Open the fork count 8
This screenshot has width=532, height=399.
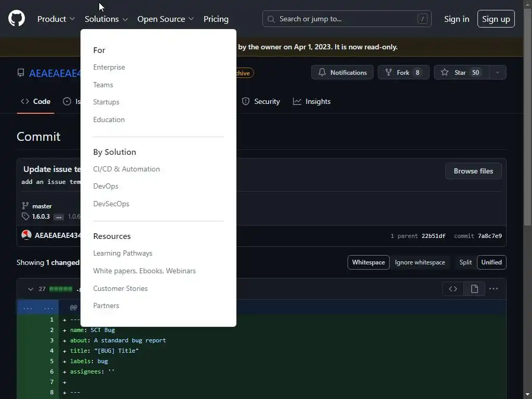point(417,73)
